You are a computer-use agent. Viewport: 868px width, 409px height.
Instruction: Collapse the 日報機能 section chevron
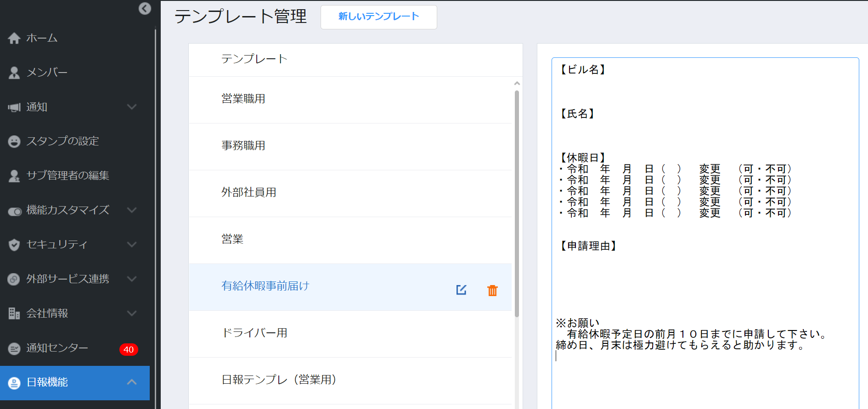(x=132, y=382)
